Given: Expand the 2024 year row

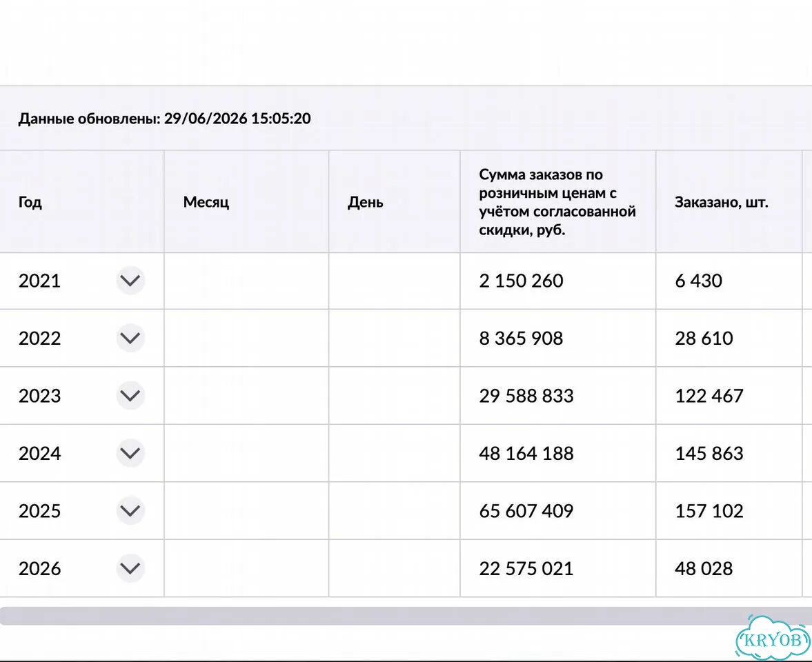Looking at the screenshot, I should (130, 453).
